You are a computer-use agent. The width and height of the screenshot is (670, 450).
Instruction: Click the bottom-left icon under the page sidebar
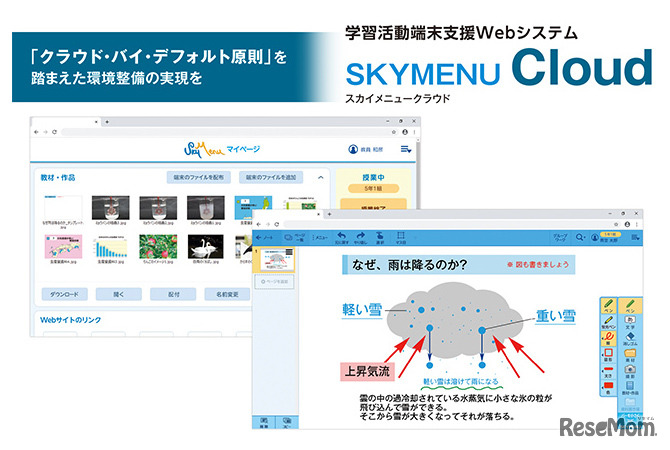(x=264, y=422)
